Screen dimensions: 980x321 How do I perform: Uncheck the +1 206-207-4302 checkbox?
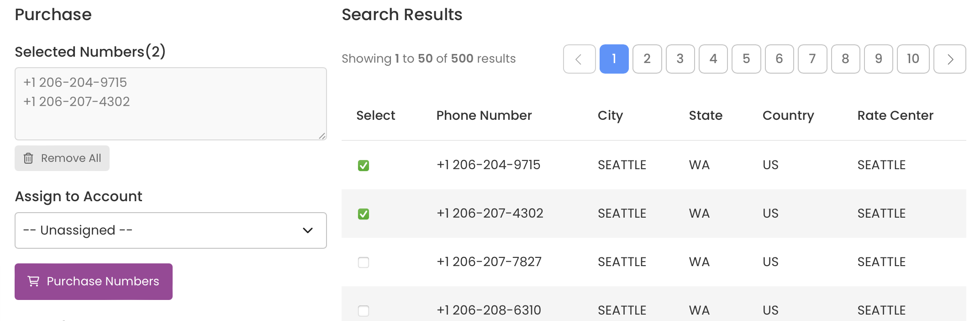pos(364,214)
